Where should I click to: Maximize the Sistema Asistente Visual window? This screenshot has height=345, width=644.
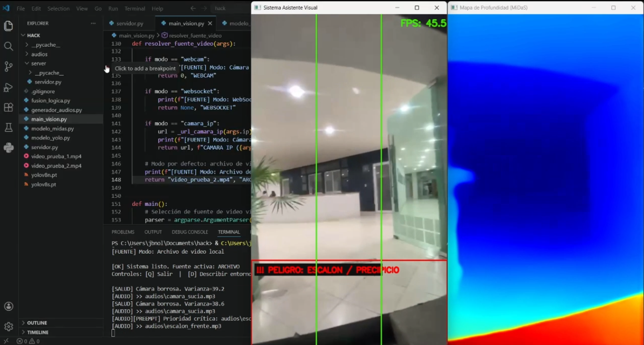coord(417,8)
